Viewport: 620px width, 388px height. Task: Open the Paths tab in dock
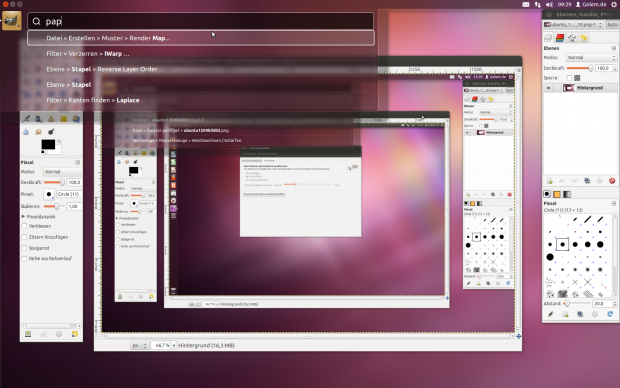click(572, 38)
